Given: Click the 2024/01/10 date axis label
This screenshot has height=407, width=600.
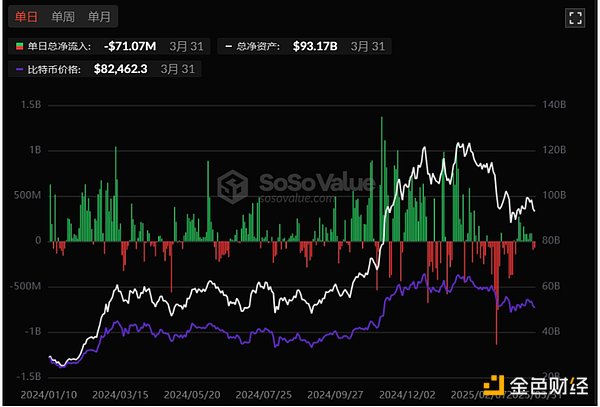Looking at the screenshot, I should tap(50, 394).
